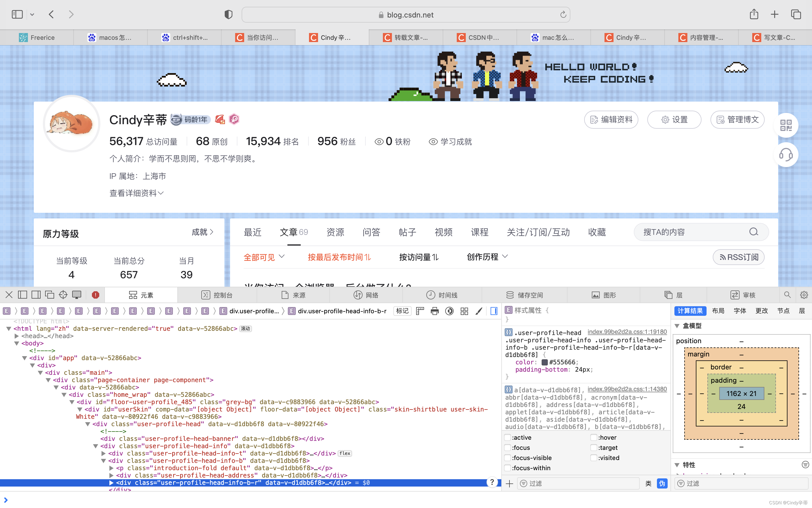Check the :focus-within pseudo-class checkbox
This screenshot has width=812, height=508.
[508, 468]
